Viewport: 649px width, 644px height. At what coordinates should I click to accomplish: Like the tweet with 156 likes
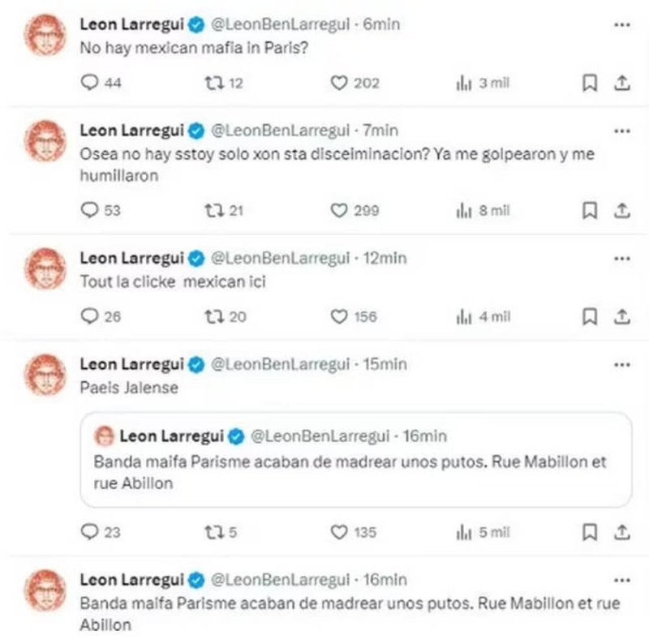coord(354,317)
